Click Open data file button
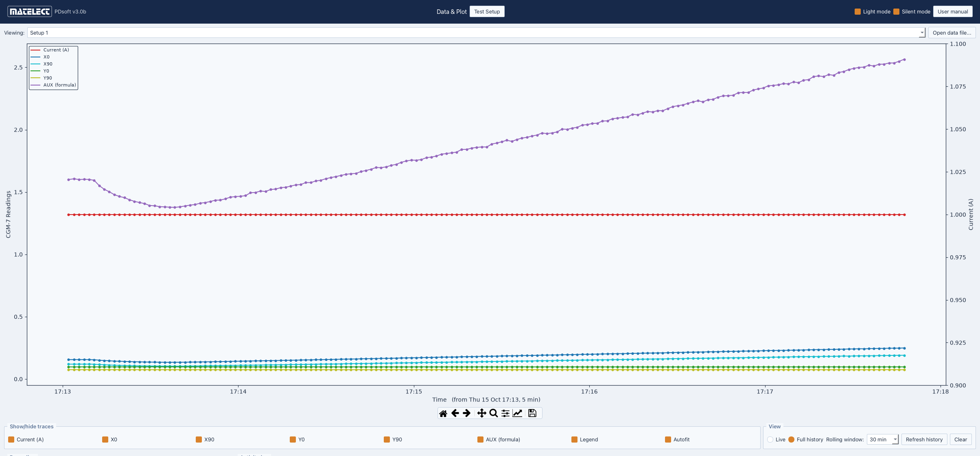The image size is (980, 456). click(952, 33)
